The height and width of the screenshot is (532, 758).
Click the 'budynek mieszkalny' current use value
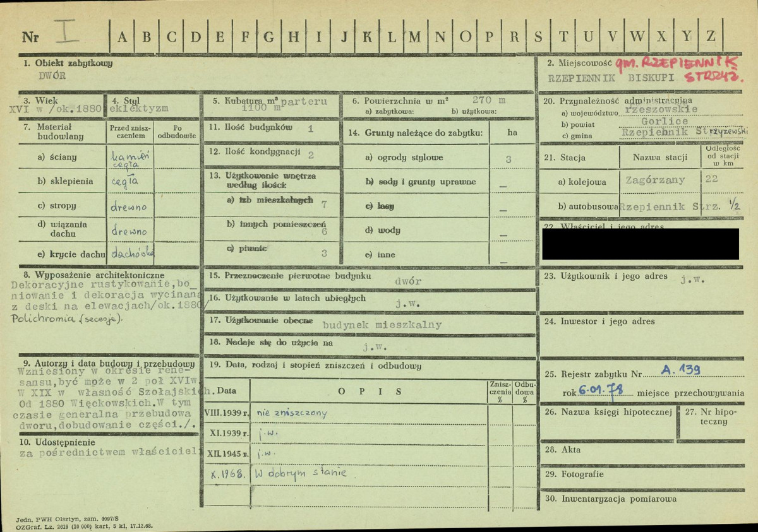(382, 325)
